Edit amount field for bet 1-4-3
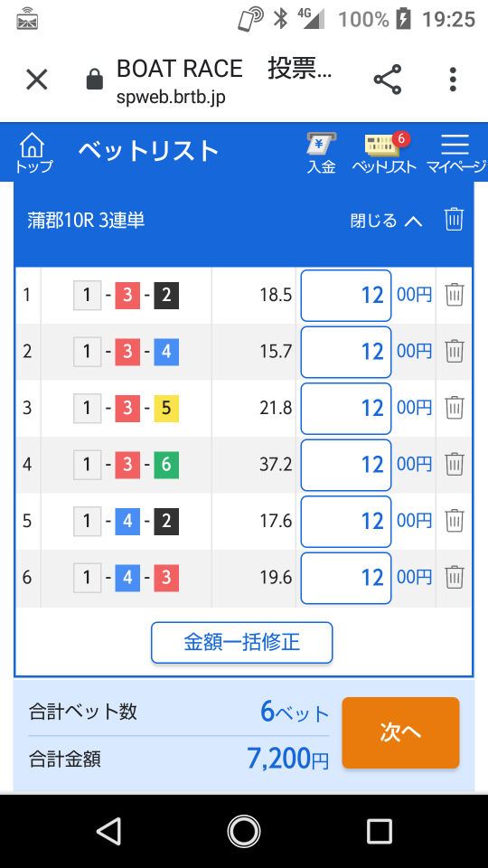Image resolution: width=488 pixels, height=868 pixels. pos(346,578)
